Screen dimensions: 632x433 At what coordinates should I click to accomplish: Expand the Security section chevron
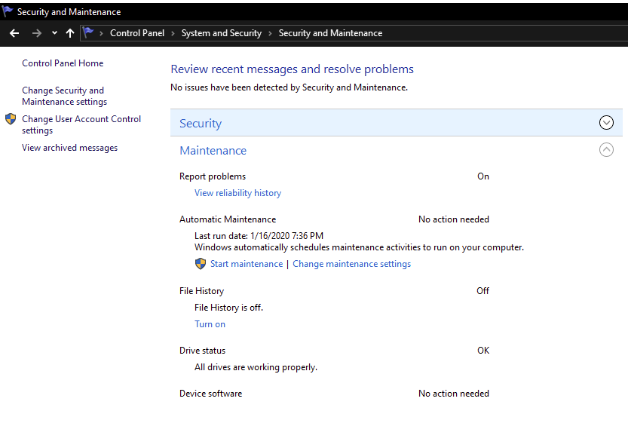point(606,123)
